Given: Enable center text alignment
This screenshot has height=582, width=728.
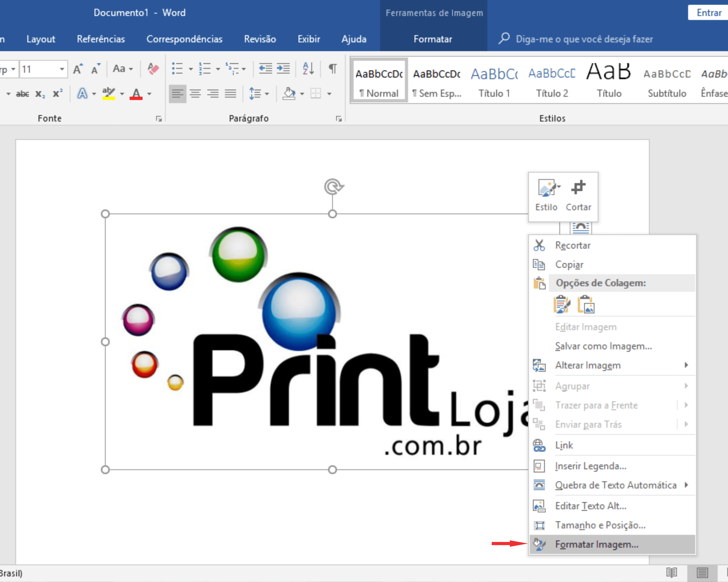Looking at the screenshot, I should (195, 93).
